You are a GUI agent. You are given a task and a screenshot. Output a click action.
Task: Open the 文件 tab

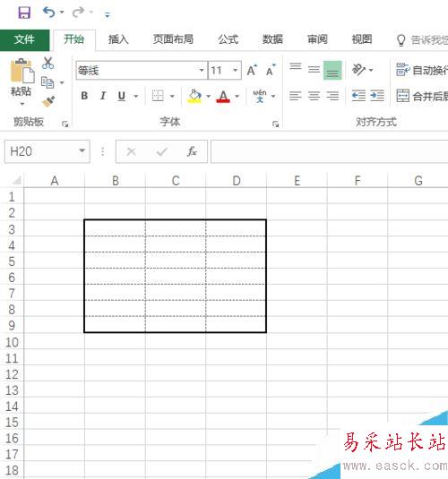24,39
